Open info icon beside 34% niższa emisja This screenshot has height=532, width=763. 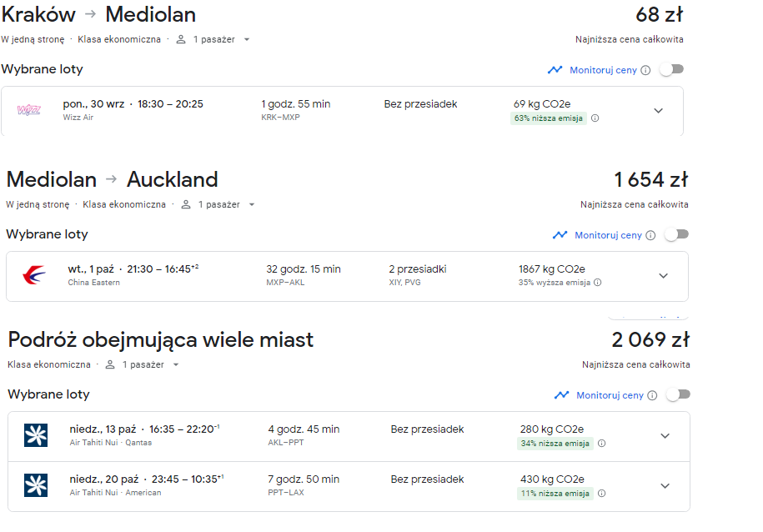(x=602, y=444)
